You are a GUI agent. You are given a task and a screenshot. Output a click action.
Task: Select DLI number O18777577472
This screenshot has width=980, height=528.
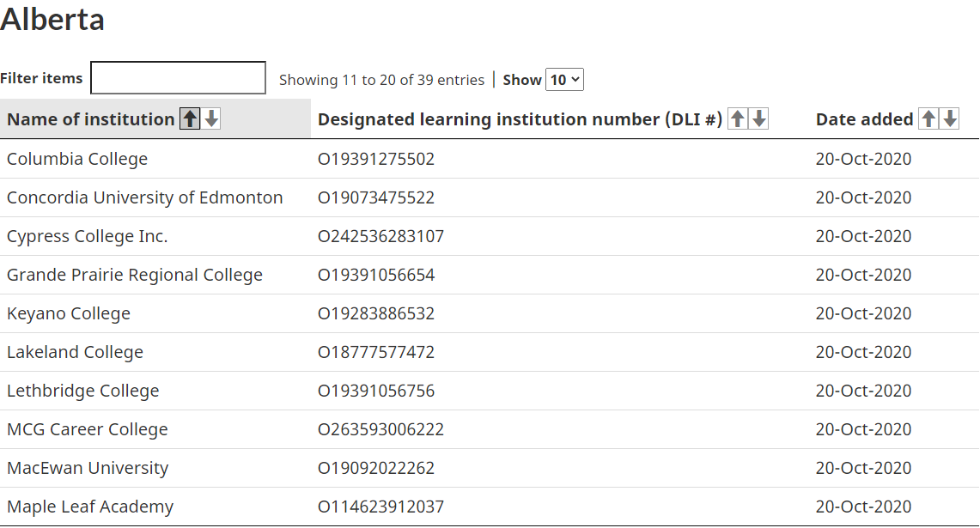[376, 352]
